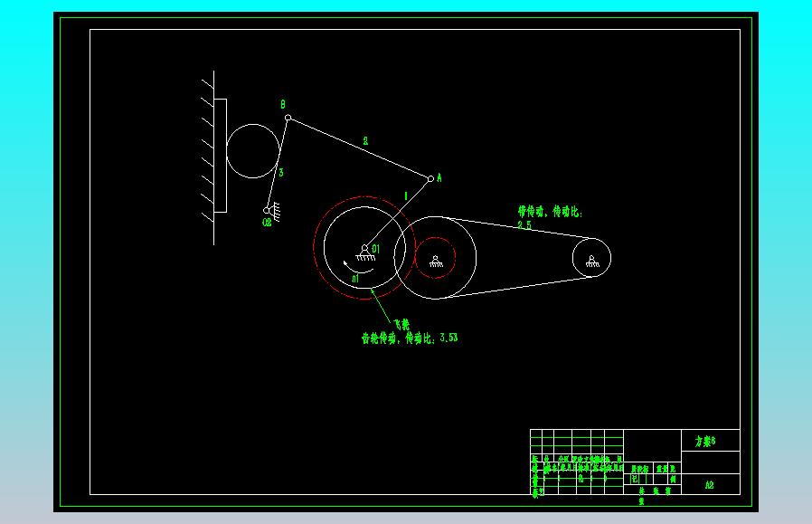Viewport: 812px width, 524px height.
Task: Select the link number "3" label
Action: coord(281,173)
